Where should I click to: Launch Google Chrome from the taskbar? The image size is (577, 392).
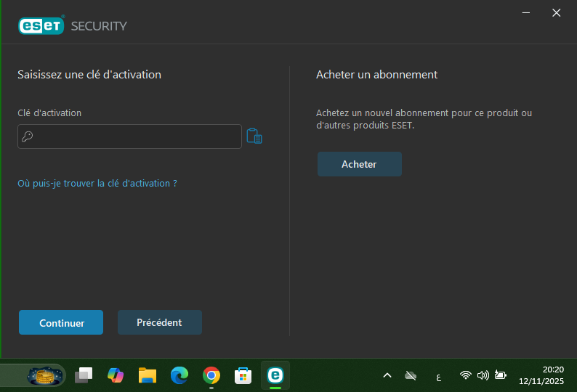211,375
